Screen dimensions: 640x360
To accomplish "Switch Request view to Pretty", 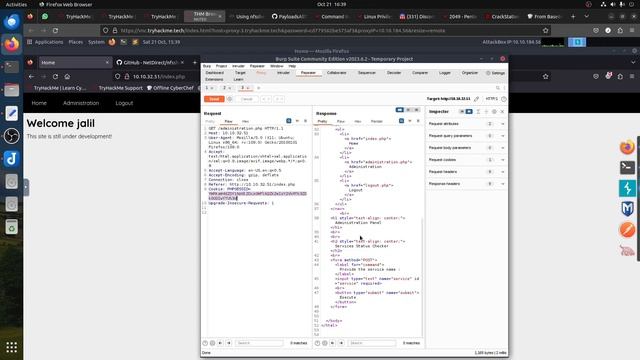I will pos(210,121).
